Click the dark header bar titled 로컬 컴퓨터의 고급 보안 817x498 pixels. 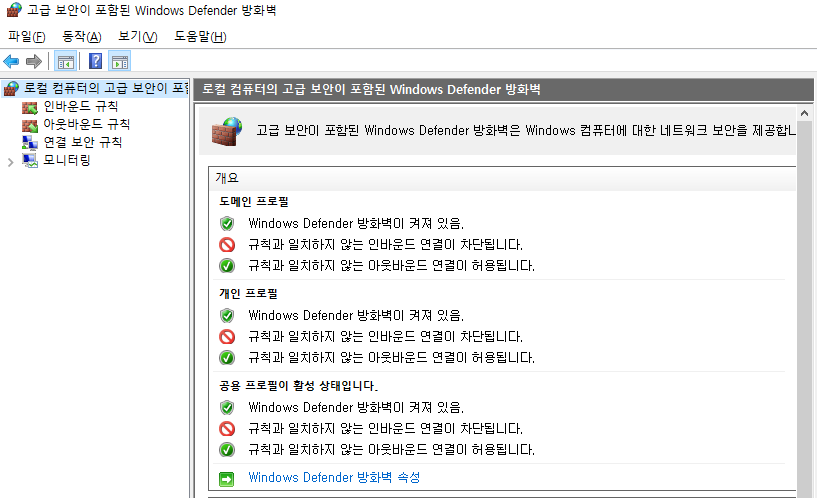coord(503,90)
